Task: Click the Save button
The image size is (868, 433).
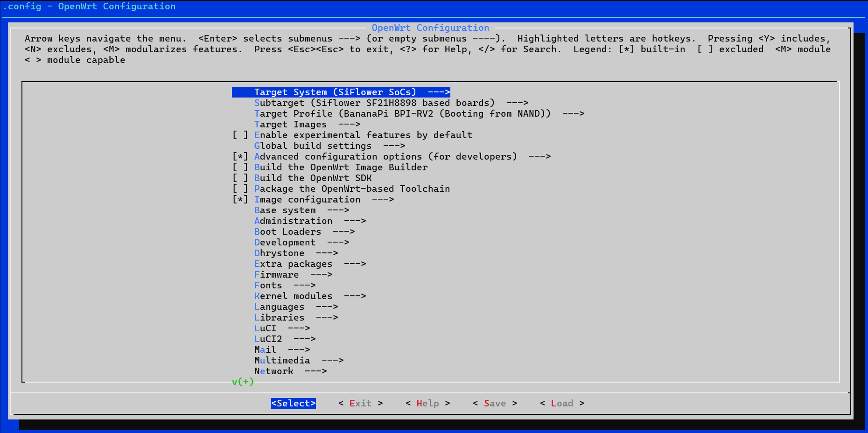Action: pyautogui.click(x=495, y=404)
